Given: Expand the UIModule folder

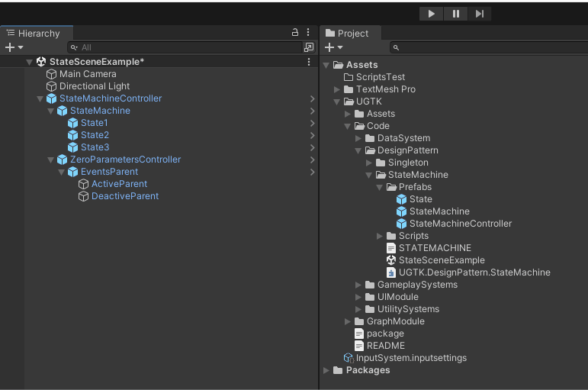Looking at the screenshot, I should (x=358, y=298).
